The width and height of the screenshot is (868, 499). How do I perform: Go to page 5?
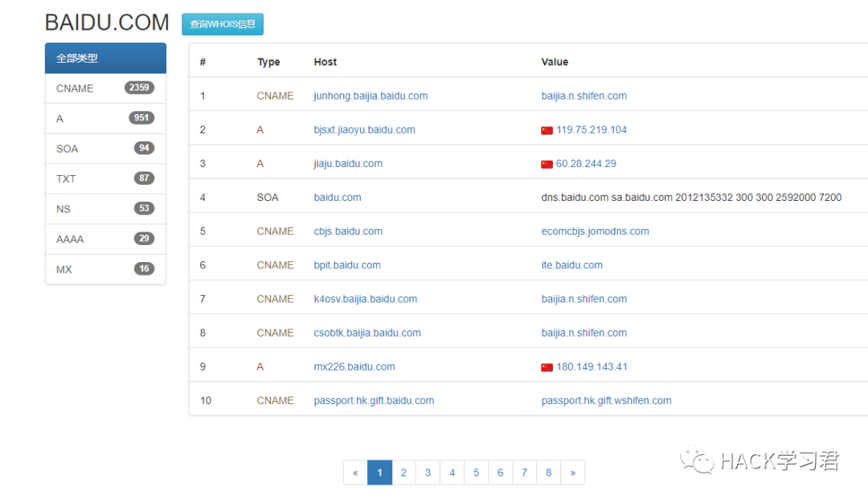click(x=476, y=472)
